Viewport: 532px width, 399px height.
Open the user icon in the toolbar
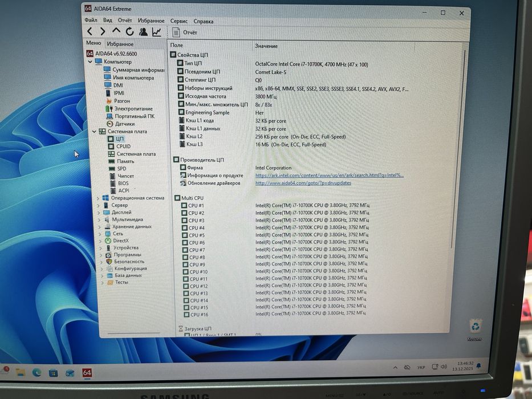143,32
